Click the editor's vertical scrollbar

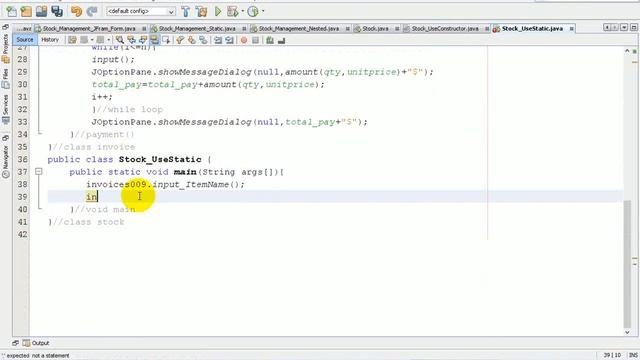coord(627,264)
